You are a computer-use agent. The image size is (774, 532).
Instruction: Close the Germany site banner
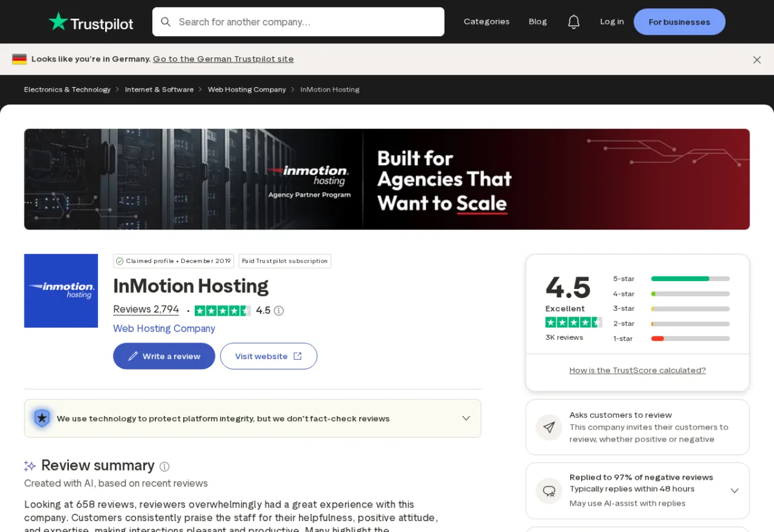[x=757, y=59]
